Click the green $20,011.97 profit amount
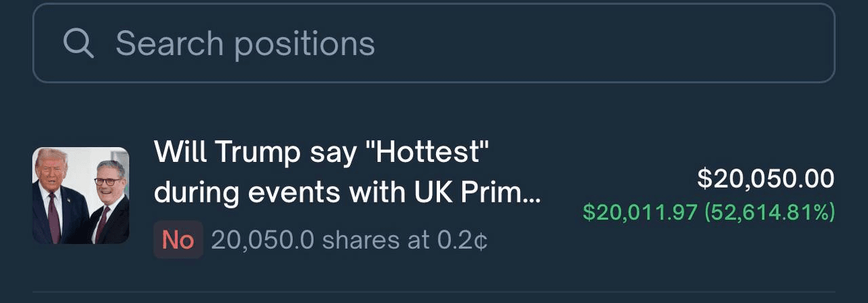868x303 pixels. pos(639,212)
